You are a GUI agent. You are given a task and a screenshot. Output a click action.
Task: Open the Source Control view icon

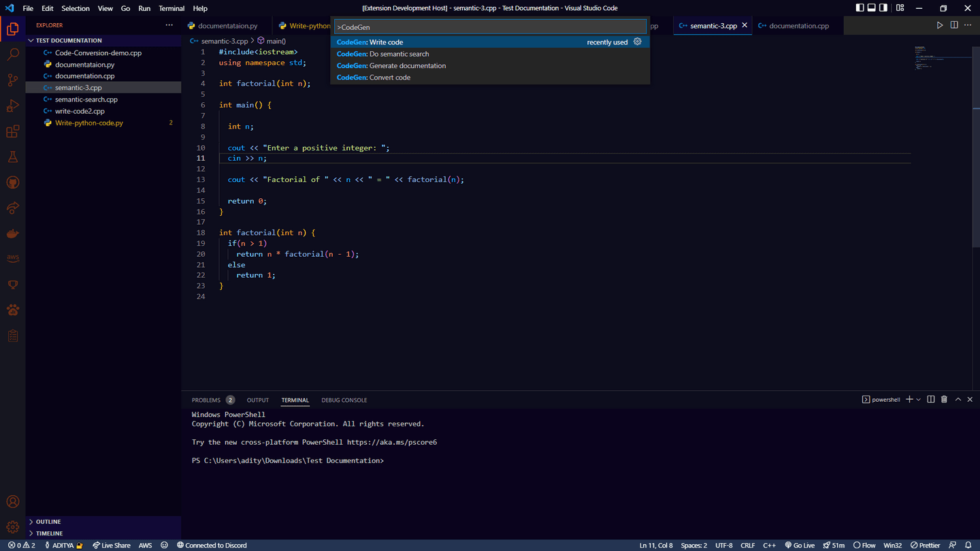click(13, 80)
